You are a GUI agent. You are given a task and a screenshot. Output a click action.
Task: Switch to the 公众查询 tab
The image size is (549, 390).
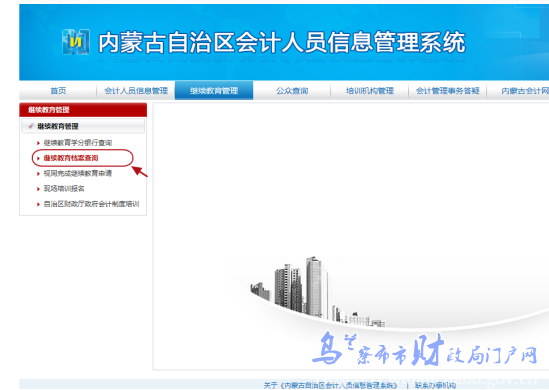pos(292,91)
